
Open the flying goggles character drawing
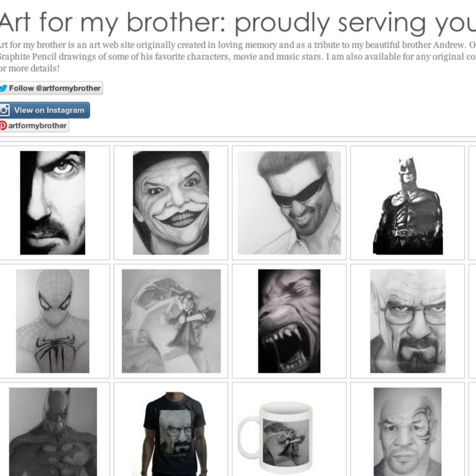point(171,321)
